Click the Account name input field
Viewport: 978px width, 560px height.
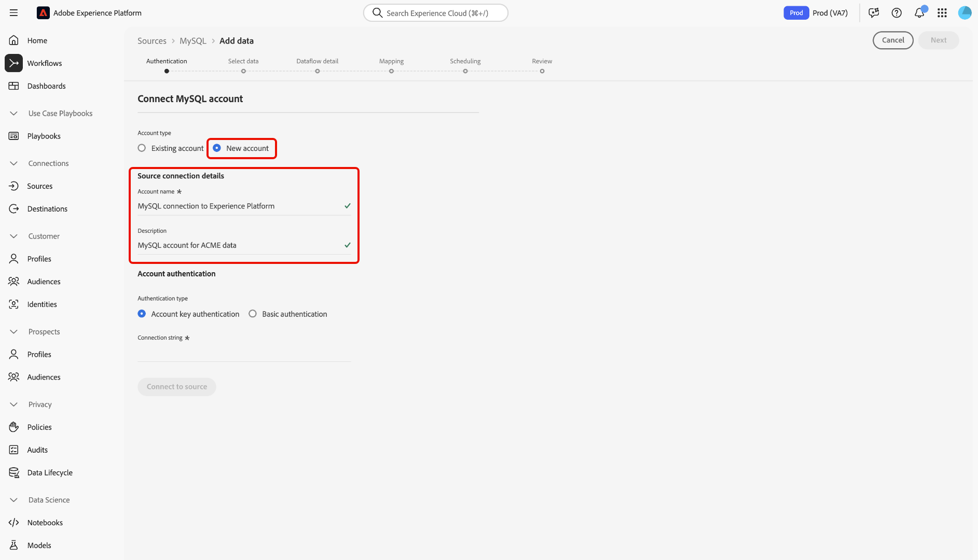[244, 206]
